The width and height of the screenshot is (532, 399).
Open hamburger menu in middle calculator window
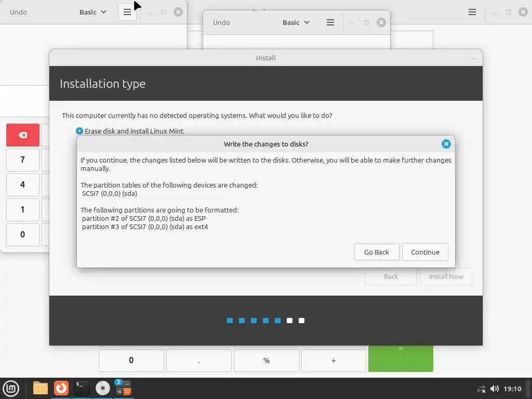point(330,22)
